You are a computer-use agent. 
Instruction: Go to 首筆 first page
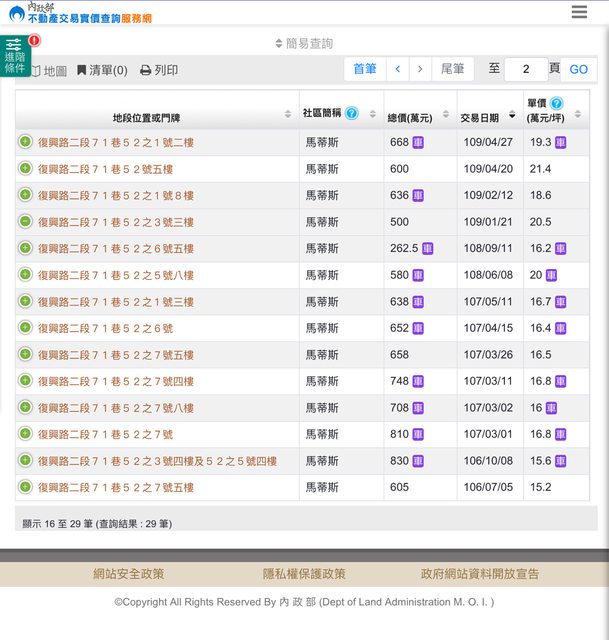(x=365, y=69)
